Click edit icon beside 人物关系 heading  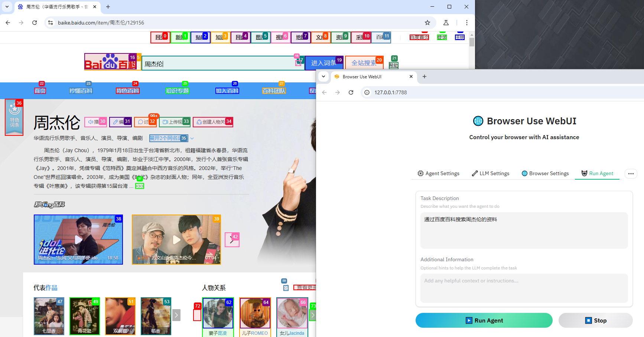click(x=286, y=288)
